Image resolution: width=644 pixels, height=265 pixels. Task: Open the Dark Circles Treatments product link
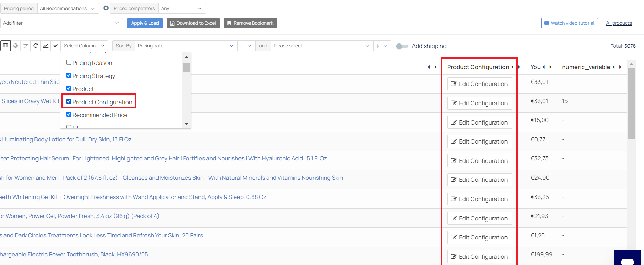[x=102, y=235]
